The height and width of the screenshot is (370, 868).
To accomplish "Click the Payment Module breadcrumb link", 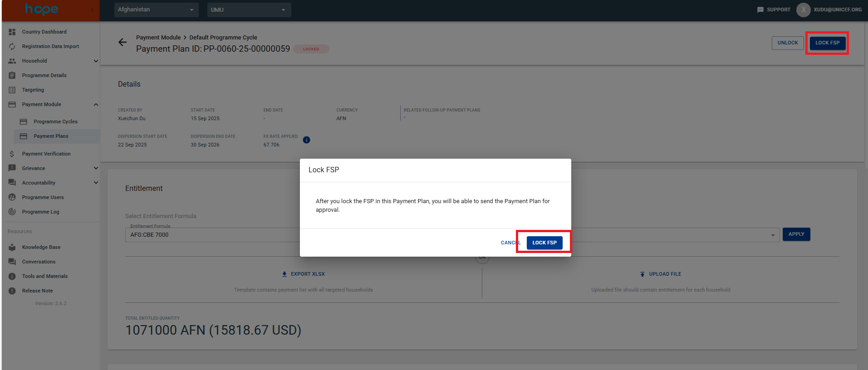I will coord(158,38).
